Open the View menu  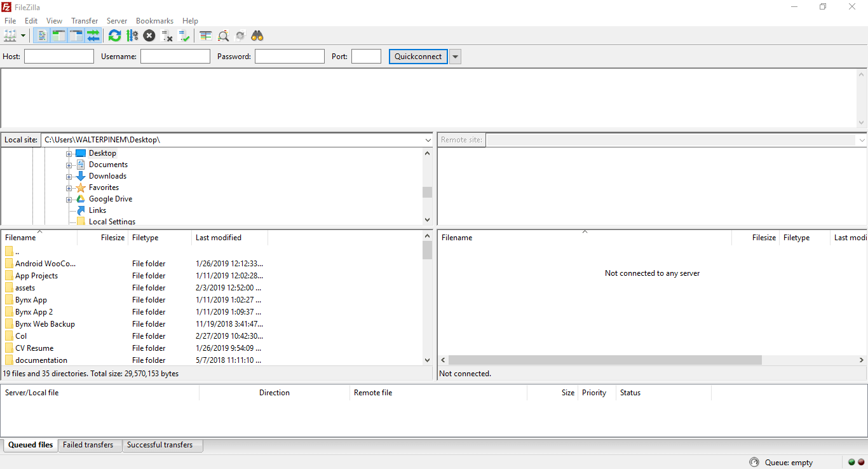(55, 21)
